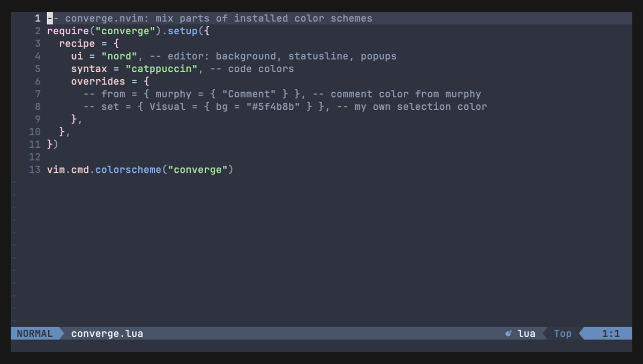The image size is (643, 364).
Task: Click the 'colorscheme' function on line 13
Action: pyautogui.click(x=129, y=170)
